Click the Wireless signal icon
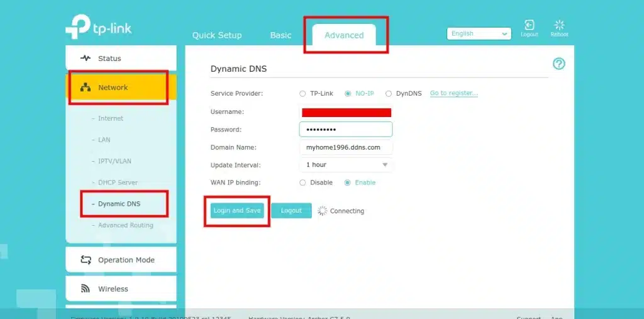Image resolution: width=644 pixels, height=319 pixels. [86, 289]
